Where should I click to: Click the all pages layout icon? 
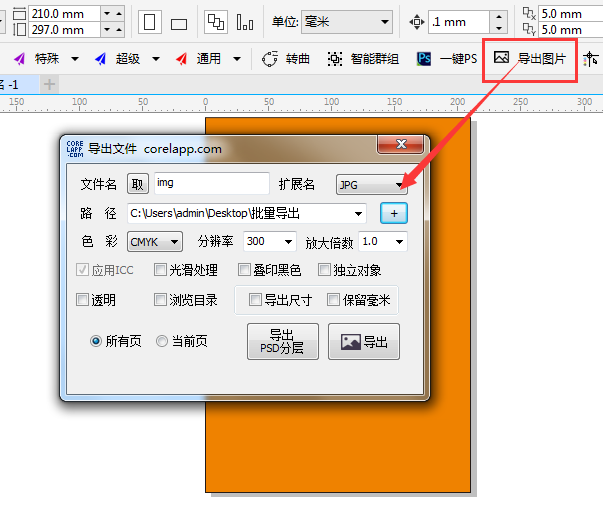coord(216,22)
